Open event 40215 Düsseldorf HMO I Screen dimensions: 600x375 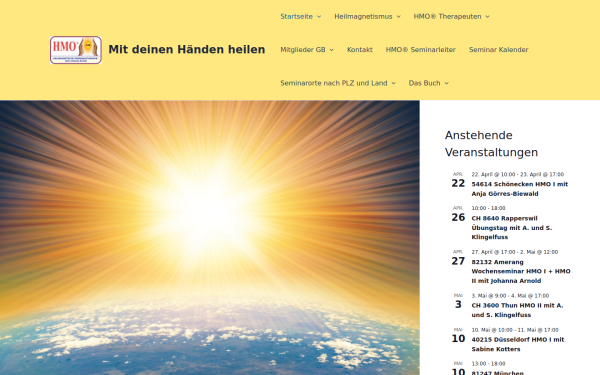click(518, 344)
